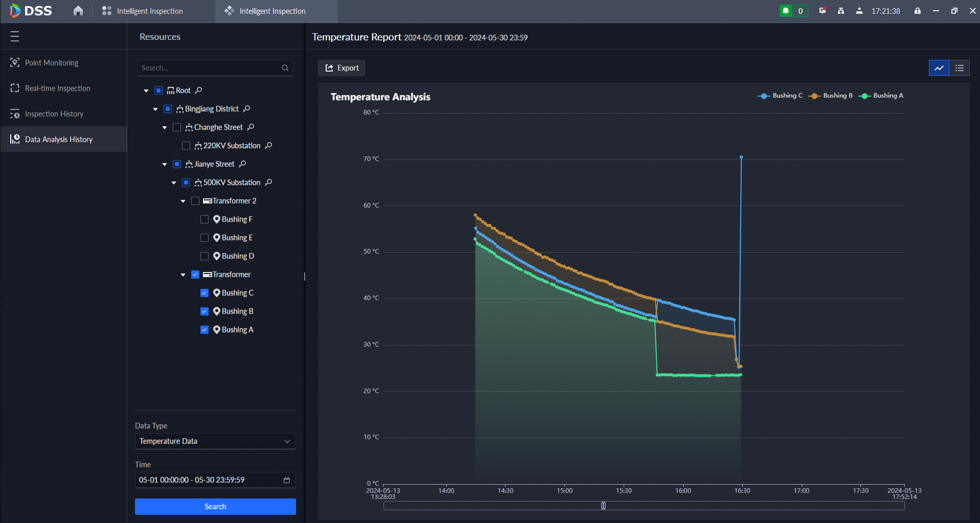Open the alarm bell notification icon
Screen dimensions: 980x523
pos(785,11)
